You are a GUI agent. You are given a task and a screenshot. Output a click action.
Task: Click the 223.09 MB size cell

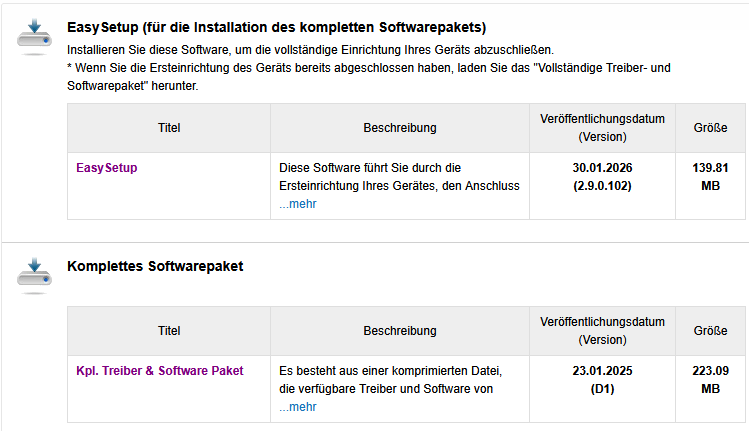point(710,380)
